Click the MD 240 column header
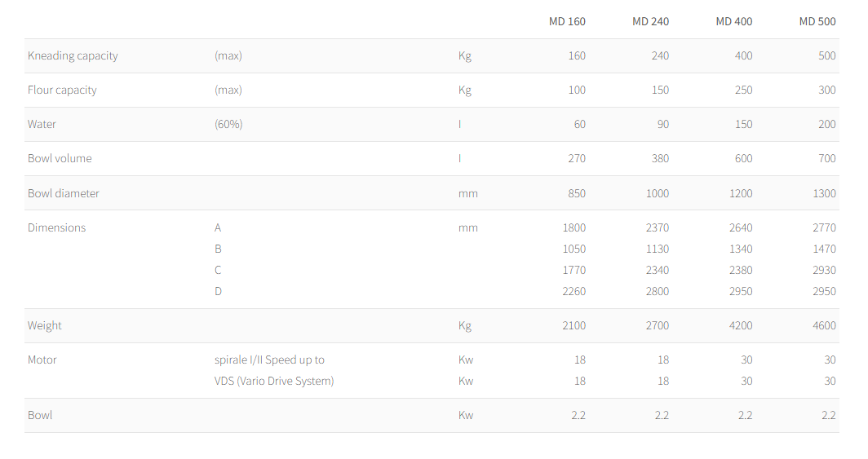Image resolution: width=868 pixels, height=459 pixels. click(x=650, y=21)
